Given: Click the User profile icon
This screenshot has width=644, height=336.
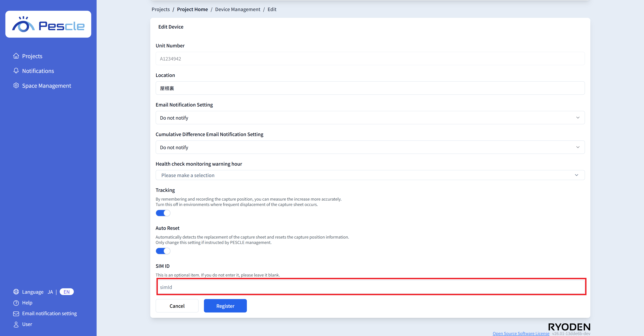Looking at the screenshot, I should 16,324.
